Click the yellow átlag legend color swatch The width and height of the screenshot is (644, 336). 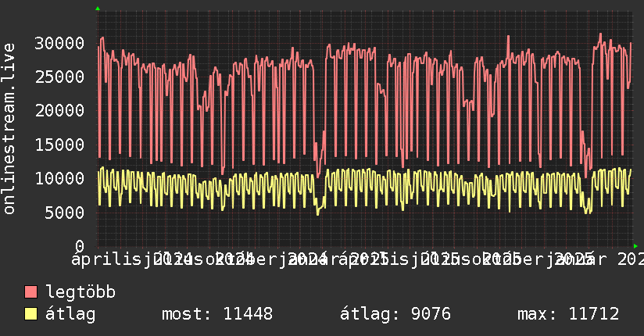coord(30,313)
